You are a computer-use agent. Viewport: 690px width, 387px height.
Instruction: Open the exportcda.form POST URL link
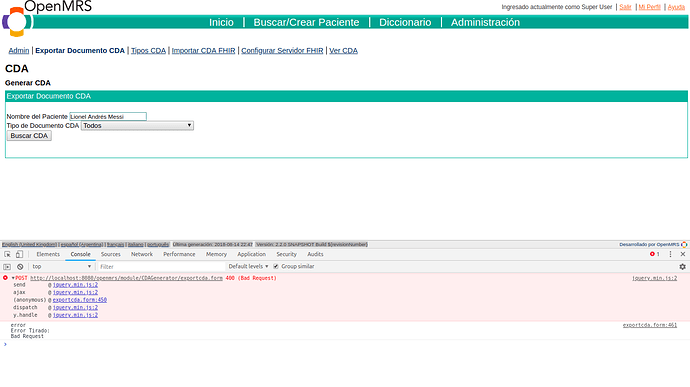pyautogui.click(x=126, y=278)
